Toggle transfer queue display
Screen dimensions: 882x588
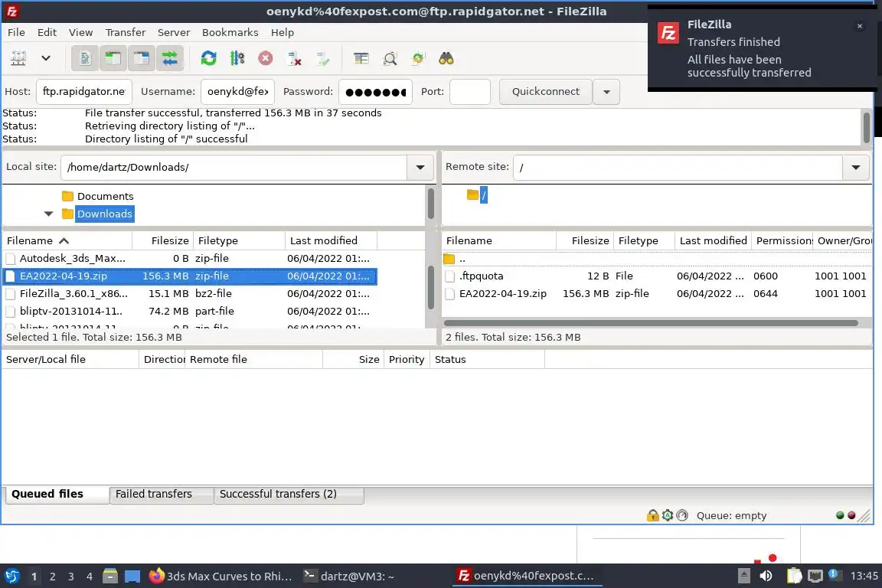pos(169,58)
